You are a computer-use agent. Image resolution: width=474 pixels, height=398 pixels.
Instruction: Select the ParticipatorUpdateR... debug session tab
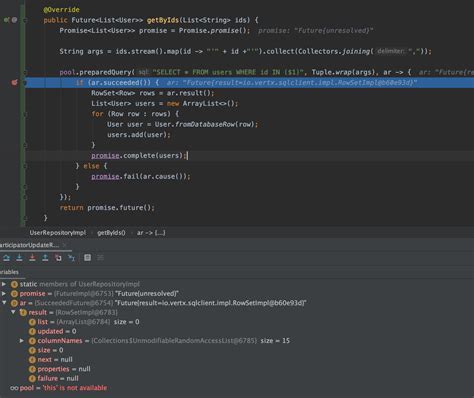[29, 245]
